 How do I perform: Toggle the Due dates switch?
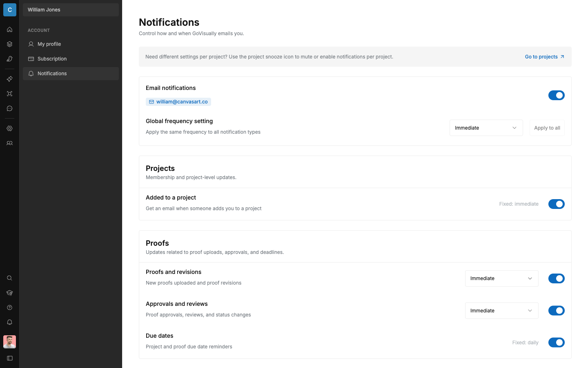point(557,343)
